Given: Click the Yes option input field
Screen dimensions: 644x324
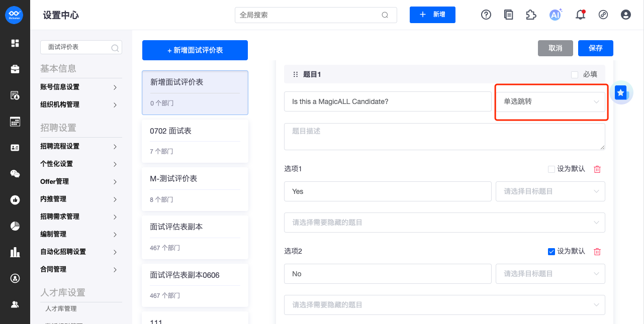Looking at the screenshot, I should [x=388, y=191].
